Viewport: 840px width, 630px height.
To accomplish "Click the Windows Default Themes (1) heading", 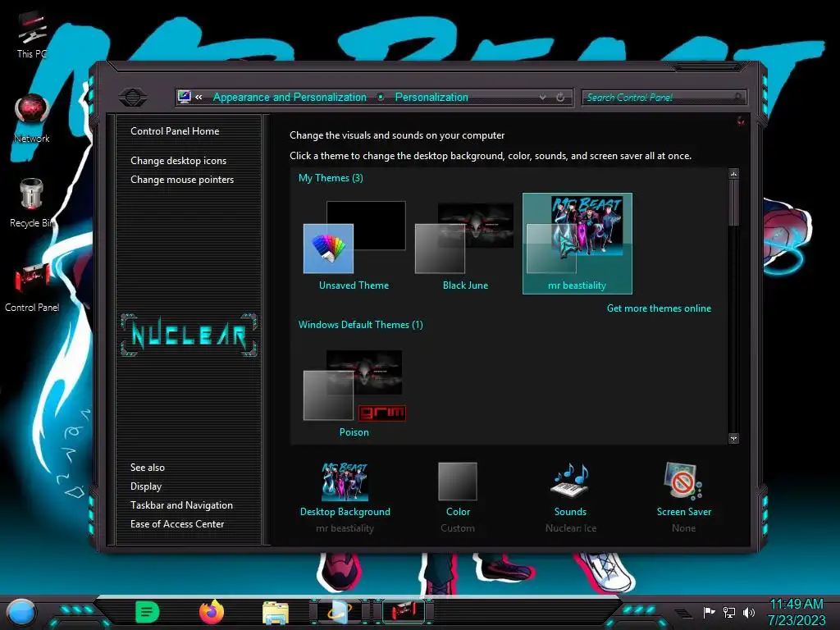I will click(361, 325).
